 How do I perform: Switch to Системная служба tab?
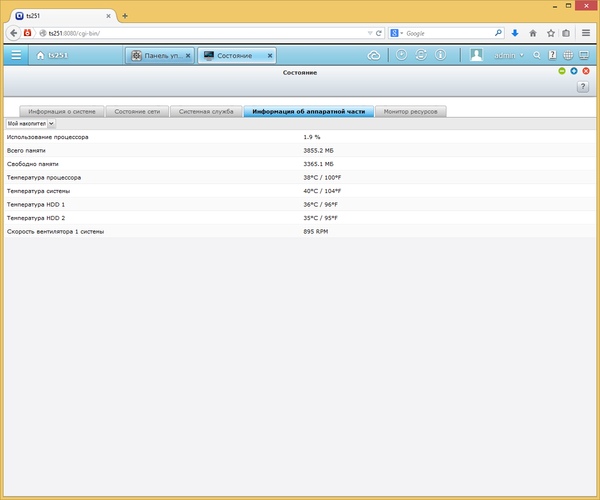coord(206,111)
